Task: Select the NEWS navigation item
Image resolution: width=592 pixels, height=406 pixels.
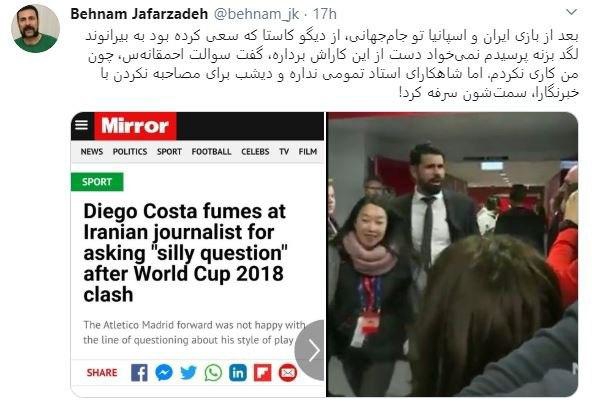Action: (92, 151)
